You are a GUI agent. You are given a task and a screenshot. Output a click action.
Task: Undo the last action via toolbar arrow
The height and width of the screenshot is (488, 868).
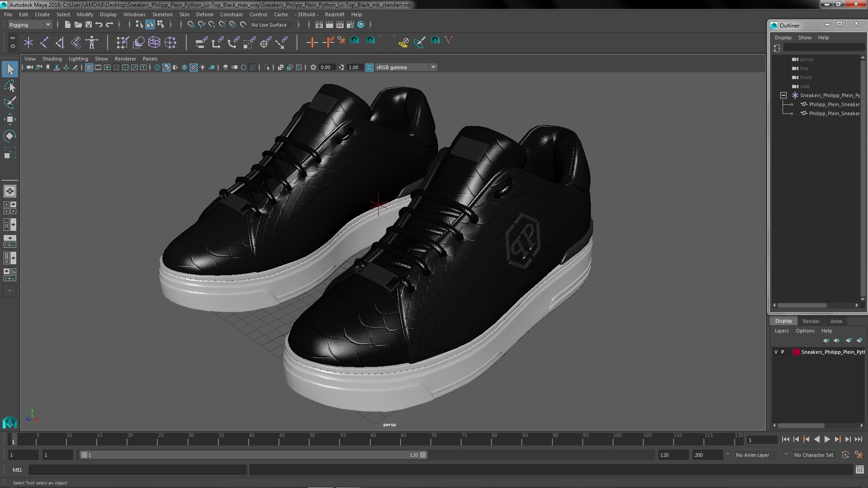tap(99, 25)
